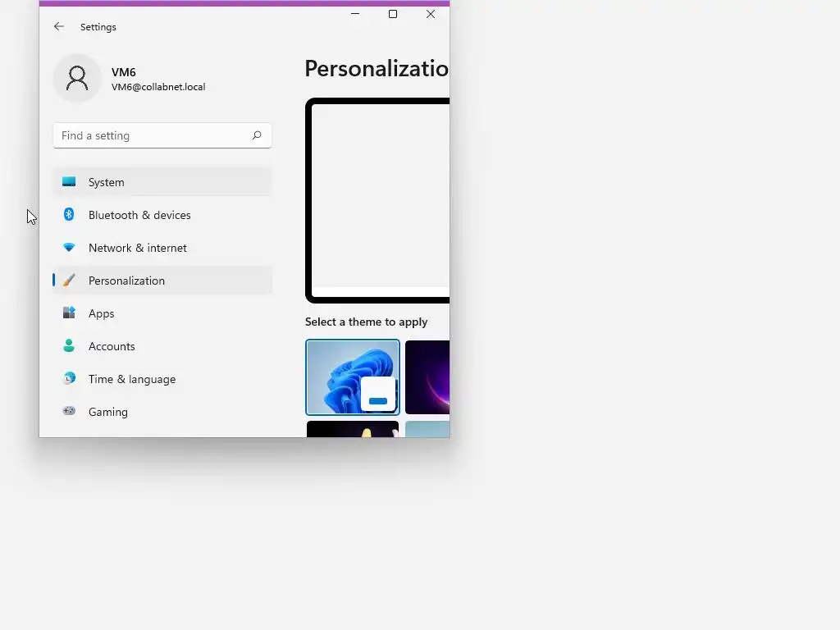Click the Time & language globe icon
840x630 pixels.
click(x=69, y=378)
